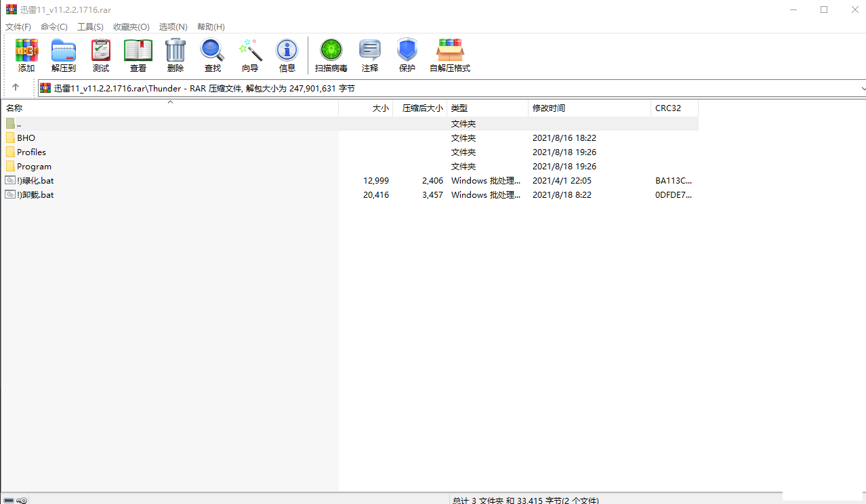Select the Program folder name

[34, 166]
